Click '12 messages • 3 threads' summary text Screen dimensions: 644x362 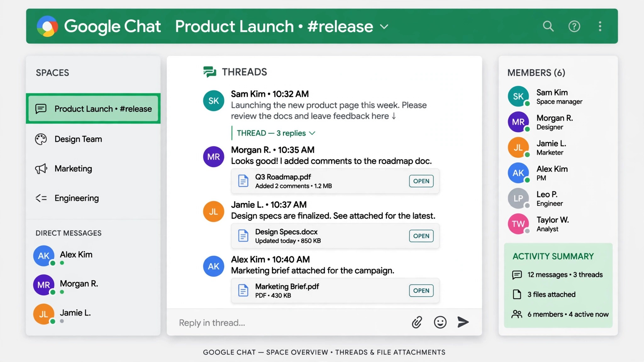(x=565, y=275)
